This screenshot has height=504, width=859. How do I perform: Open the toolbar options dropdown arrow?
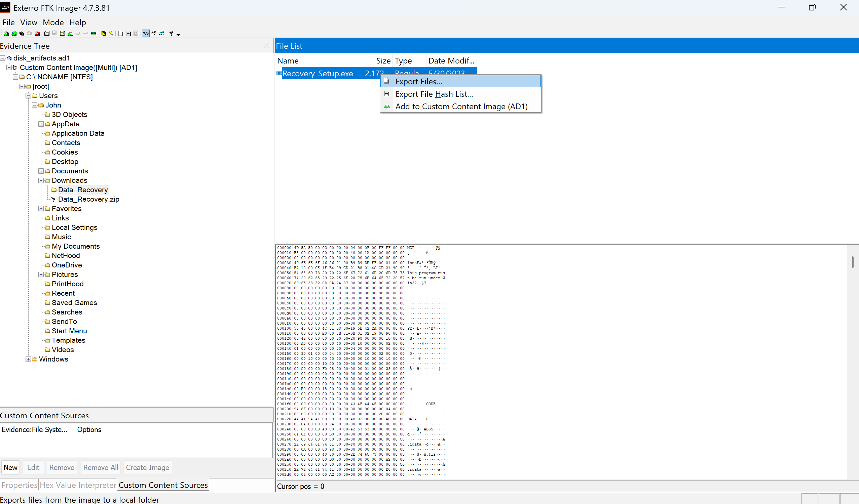point(178,35)
